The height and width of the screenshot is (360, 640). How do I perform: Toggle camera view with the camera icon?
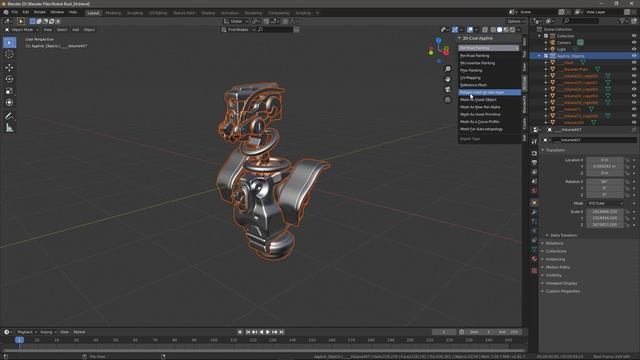point(448,89)
